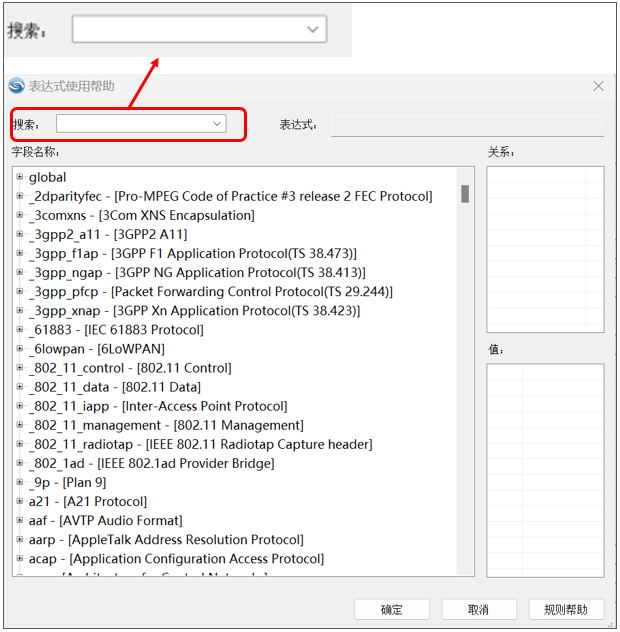620x632 pixels.
Task: Select '_3gpp_ngap - [3GPP NG Application Protocol...]' row
Action: [197, 272]
